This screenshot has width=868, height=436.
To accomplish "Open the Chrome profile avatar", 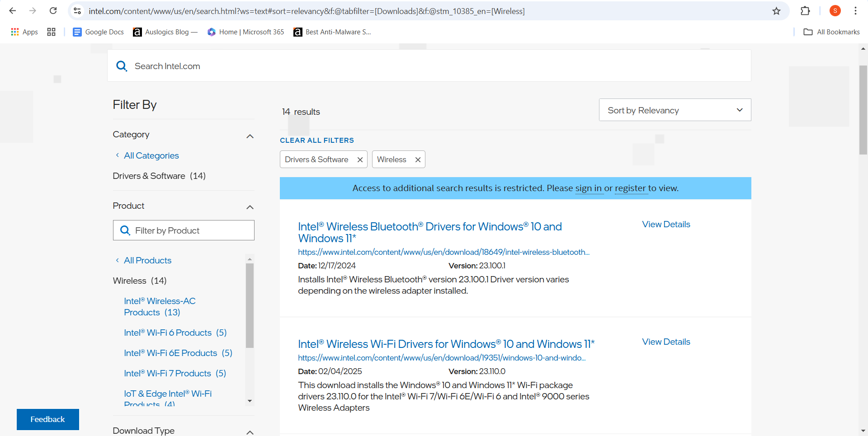I will click(835, 11).
